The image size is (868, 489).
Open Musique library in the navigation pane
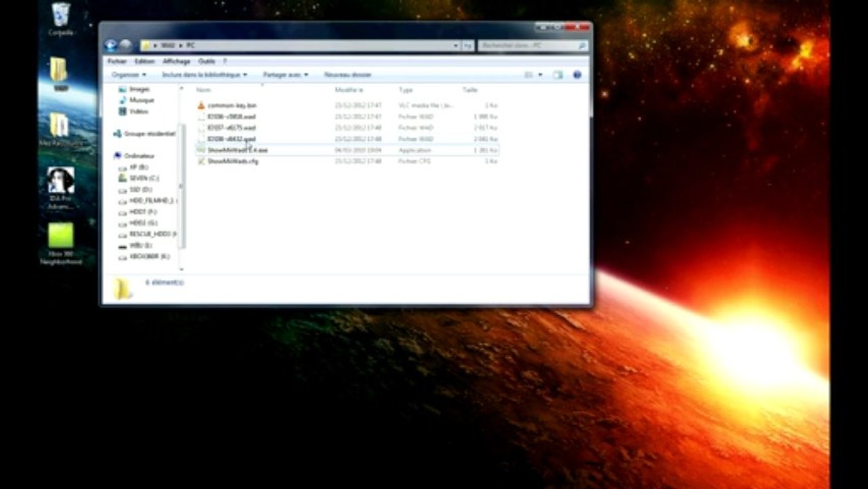click(x=141, y=100)
